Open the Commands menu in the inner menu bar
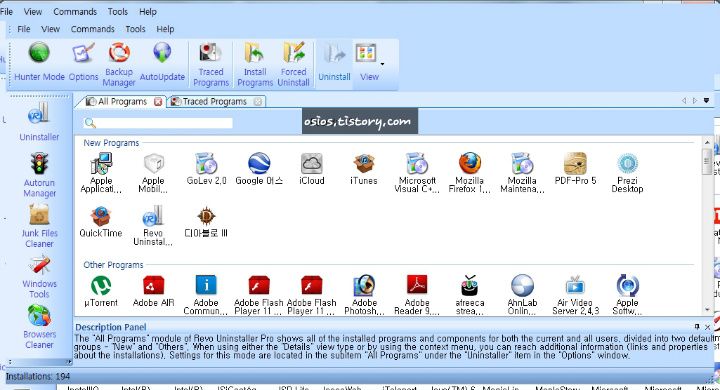Screen dimensions: 720x390 93,29
